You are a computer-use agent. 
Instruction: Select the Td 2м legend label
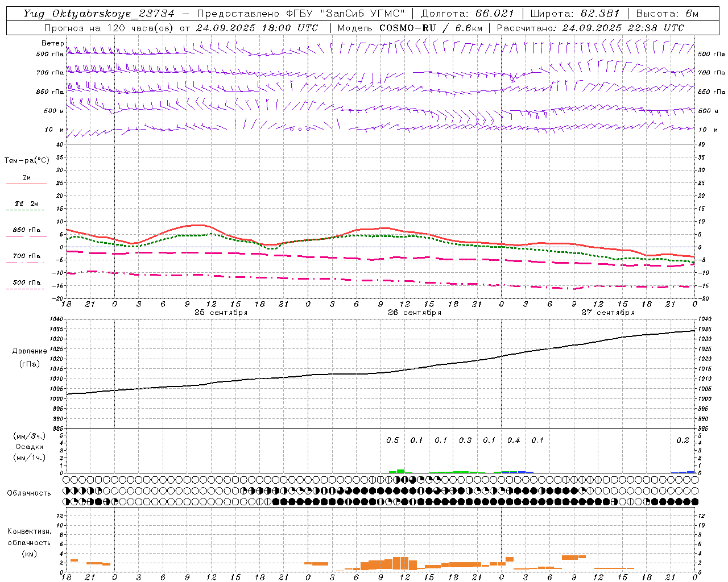click(x=27, y=203)
